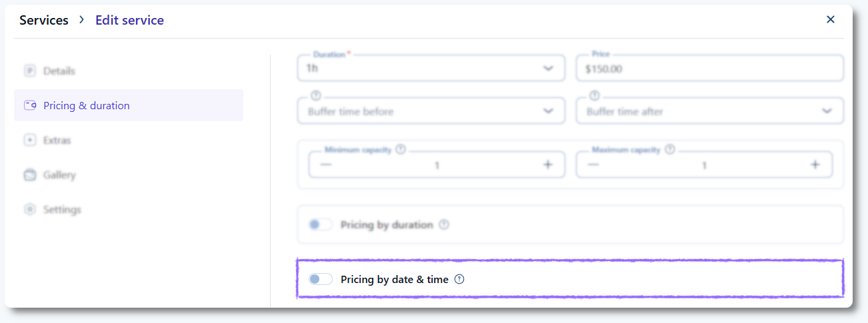Click the Price input field
868x323 pixels.
coord(710,69)
